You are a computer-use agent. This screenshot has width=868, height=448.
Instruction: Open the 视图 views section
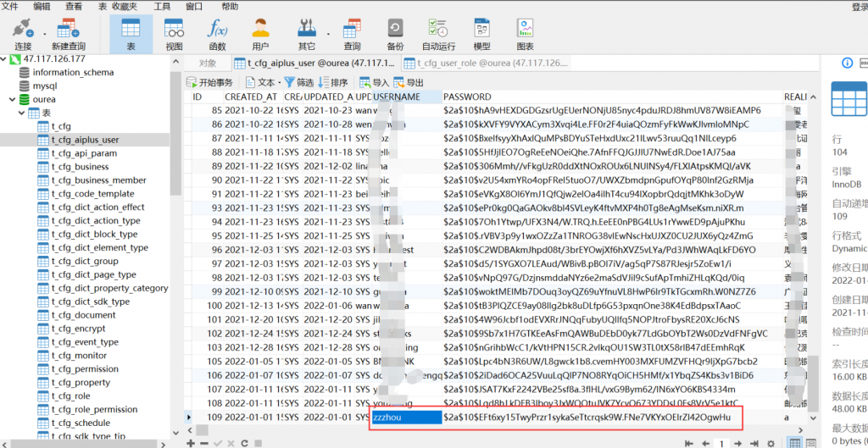[x=174, y=34]
